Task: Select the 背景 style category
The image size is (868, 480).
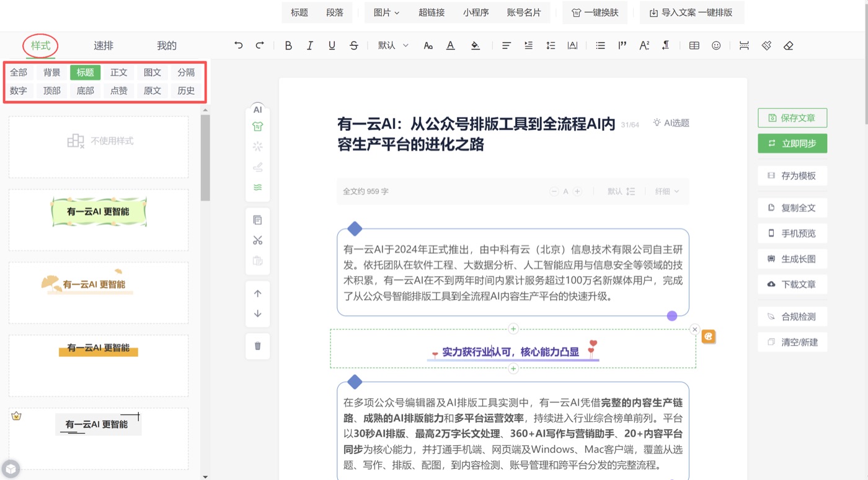Action: click(x=52, y=72)
